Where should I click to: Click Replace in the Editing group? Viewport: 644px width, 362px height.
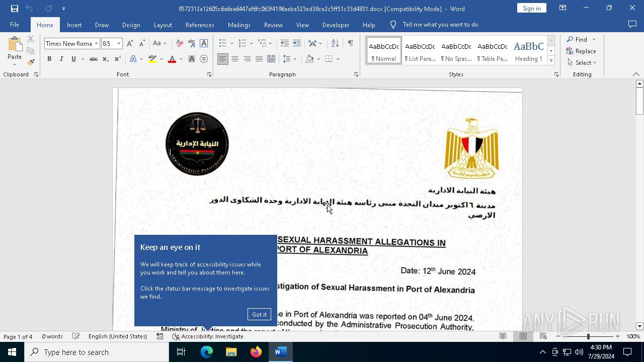tap(581, 51)
